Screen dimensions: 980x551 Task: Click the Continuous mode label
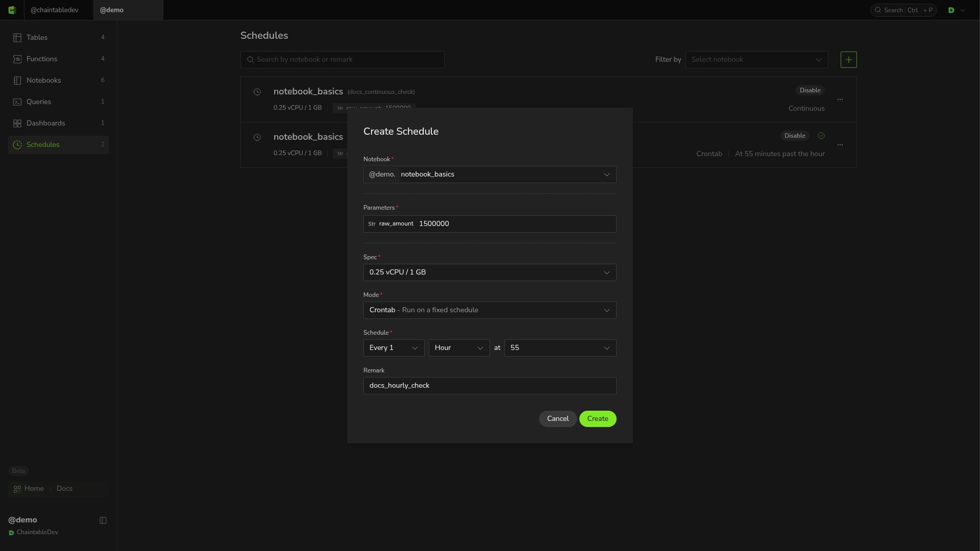(806, 109)
